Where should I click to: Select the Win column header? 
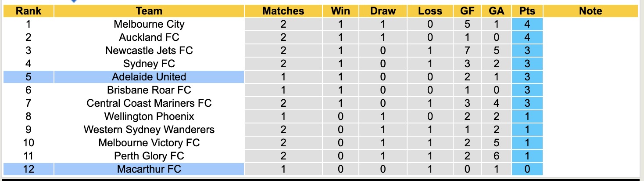(340, 11)
